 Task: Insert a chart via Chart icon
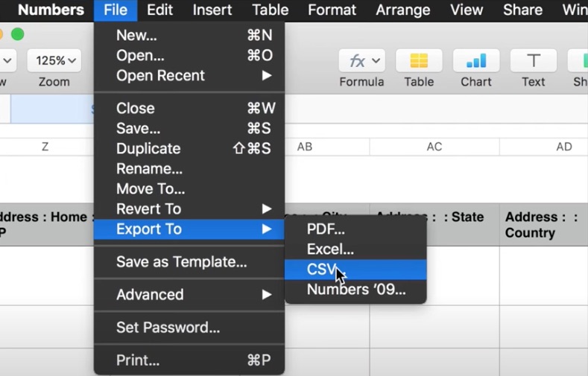pos(475,61)
